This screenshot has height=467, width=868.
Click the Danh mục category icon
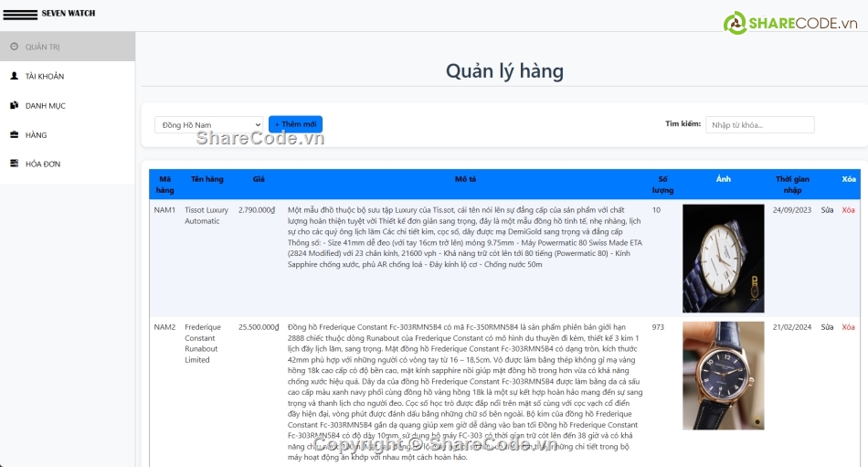14,106
